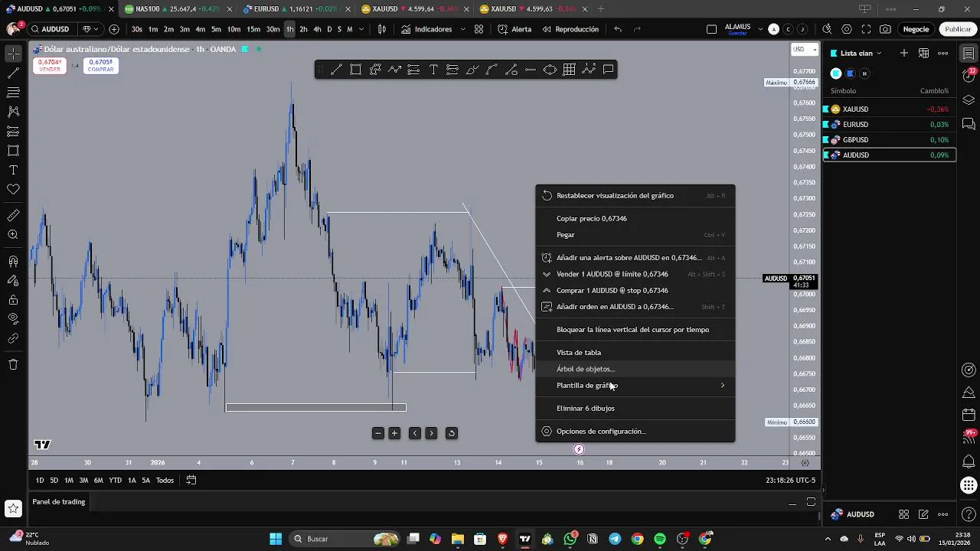Choose Copiar precio 0,67346
This screenshot has width=980, height=551.
635,218
